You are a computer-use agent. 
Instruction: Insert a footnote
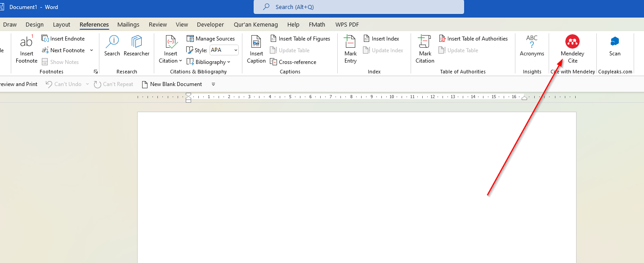tap(26, 50)
